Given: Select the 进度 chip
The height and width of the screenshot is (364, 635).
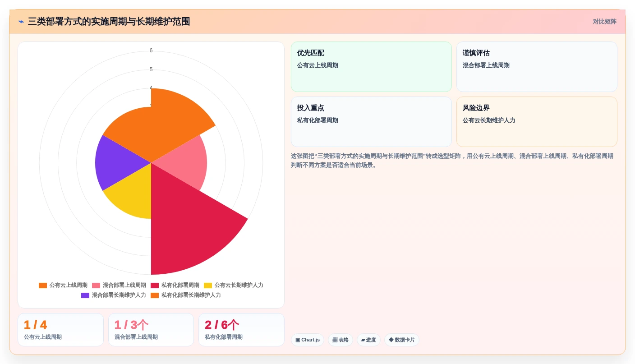Looking at the screenshot, I should 368,340.
